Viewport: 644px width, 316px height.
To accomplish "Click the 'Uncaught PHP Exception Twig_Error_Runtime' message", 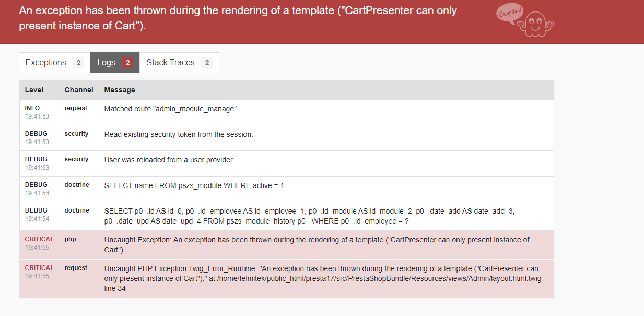I will coord(322,278).
